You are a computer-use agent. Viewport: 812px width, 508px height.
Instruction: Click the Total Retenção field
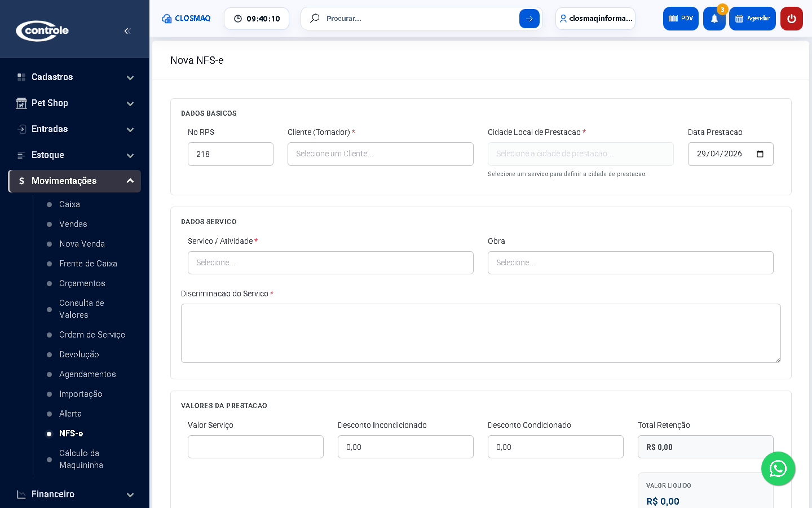(x=705, y=447)
